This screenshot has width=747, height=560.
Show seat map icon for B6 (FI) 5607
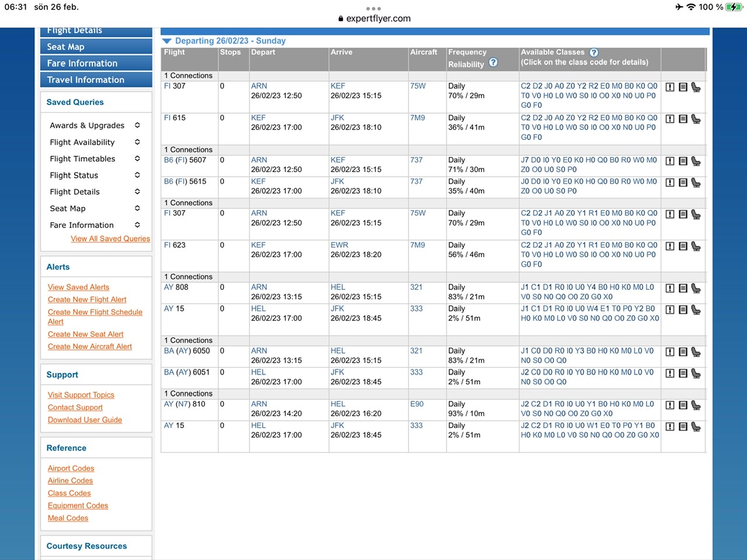click(696, 162)
